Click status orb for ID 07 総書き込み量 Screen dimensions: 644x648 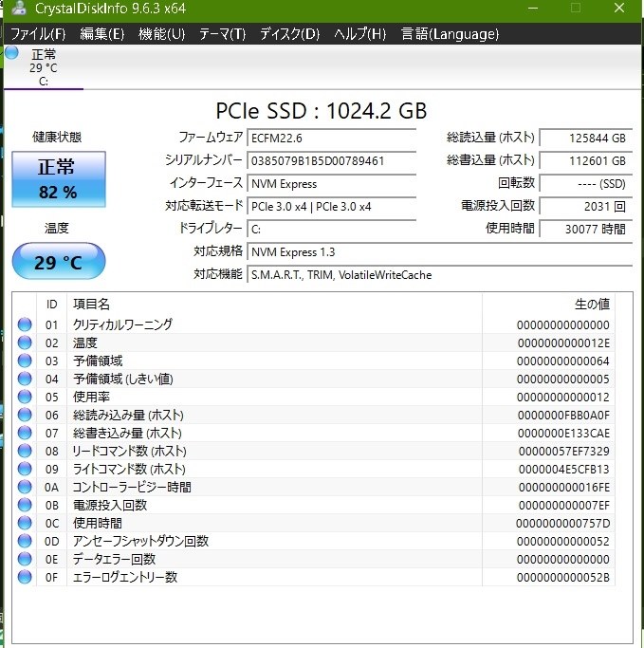pyautogui.click(x=25, y=433)
